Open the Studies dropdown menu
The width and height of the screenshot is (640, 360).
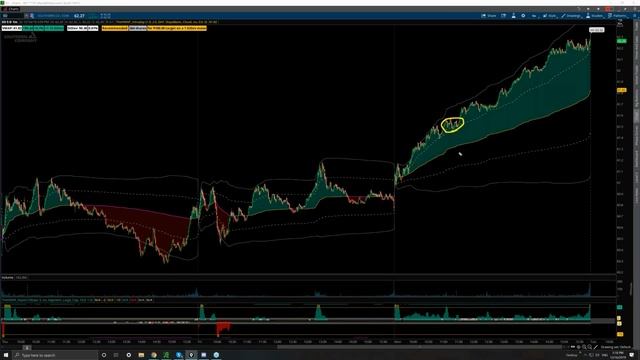pyautogui.click(x=595, y=16)
